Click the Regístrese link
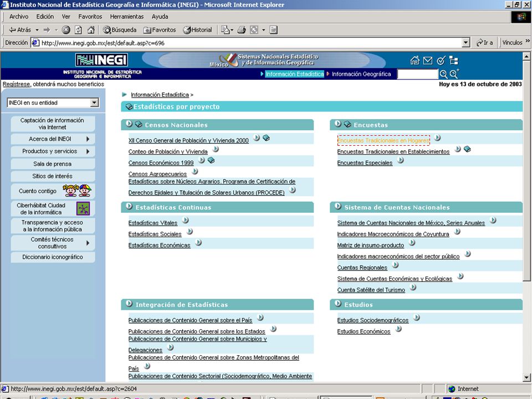Image resolution: width=532 pixels, height=399 pixels. coord(16,84)
